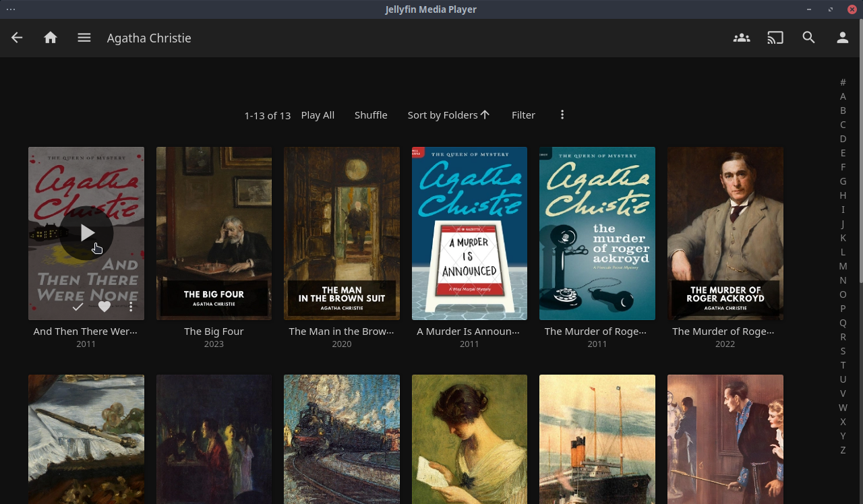
Task: Jump to letter K in alphabet picker
Action: click(843, 238)
